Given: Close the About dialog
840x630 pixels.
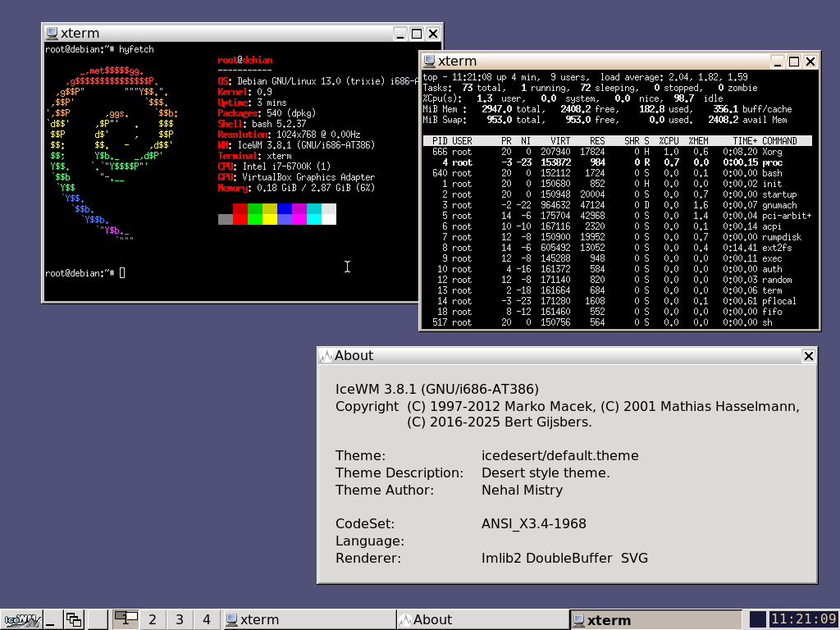Looking at the screenshot, I should pyautogui.click(x=808, y=356).
